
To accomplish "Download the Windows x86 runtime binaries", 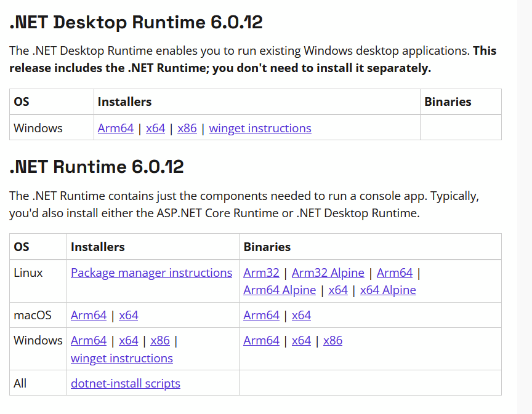I will 332,340.
